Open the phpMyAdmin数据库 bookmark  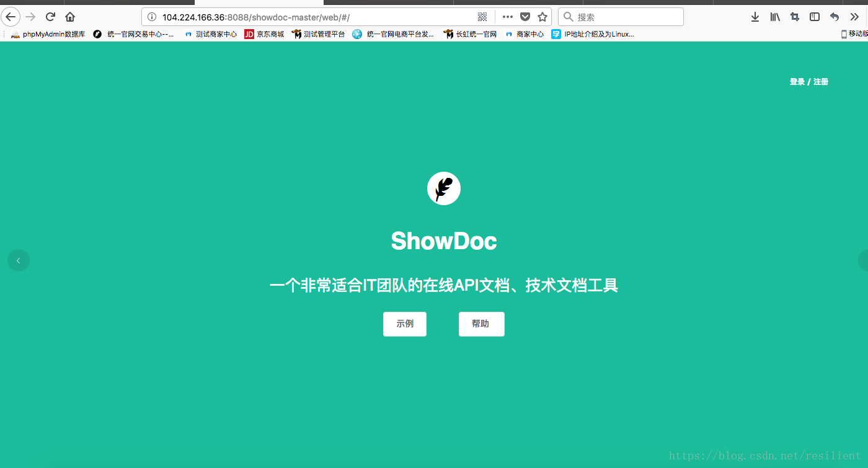pyautogui.click(x=48, y=34)
